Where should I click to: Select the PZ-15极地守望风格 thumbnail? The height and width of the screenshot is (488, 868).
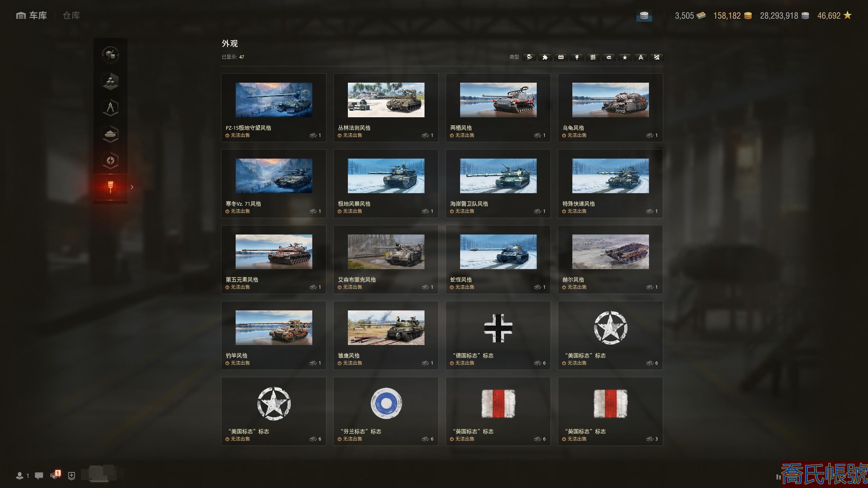(274, 100)
